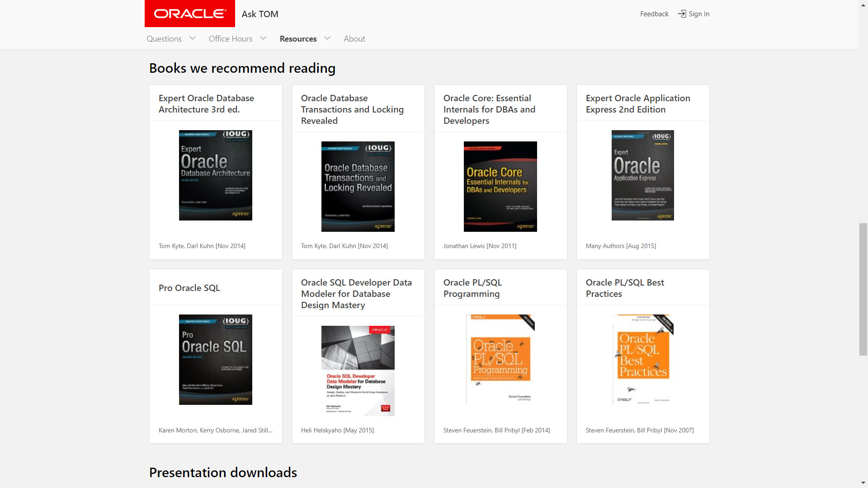Viewport: 868px width, 488px height.
Task: Open the About menu item
Action: 354,39
